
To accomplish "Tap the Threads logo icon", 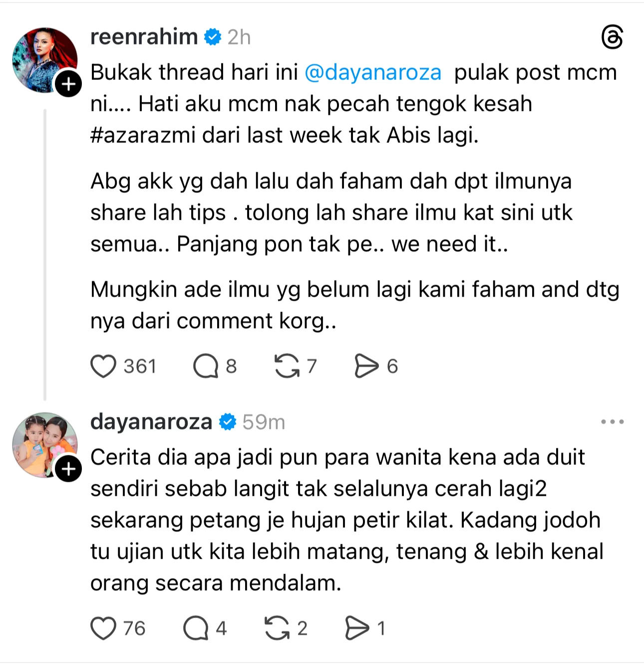I will point(612,37).
